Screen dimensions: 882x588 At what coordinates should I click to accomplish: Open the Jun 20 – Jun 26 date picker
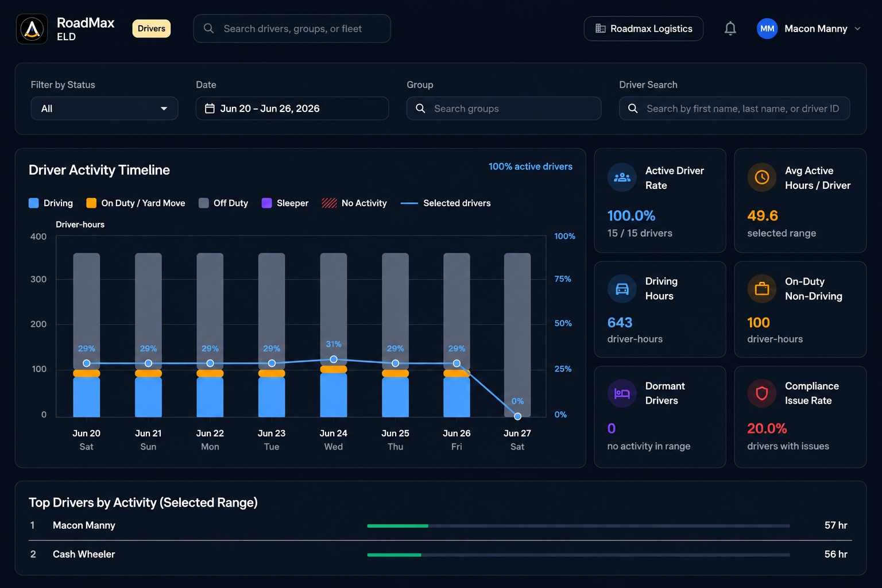[x=292, y=109]
